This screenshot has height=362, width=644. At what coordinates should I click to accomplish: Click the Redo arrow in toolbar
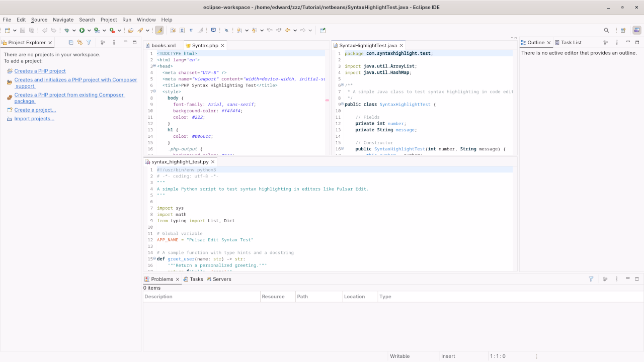(x=54, y=30)
